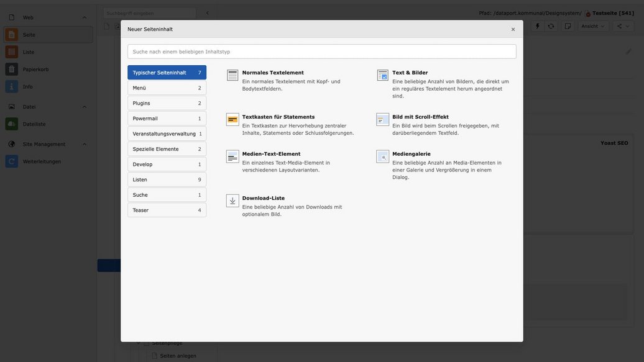Viewport: 644px width, 362px height.
Task: Select Bild mit Scroll-Effekt icon
Action: (x=383, y=119)
